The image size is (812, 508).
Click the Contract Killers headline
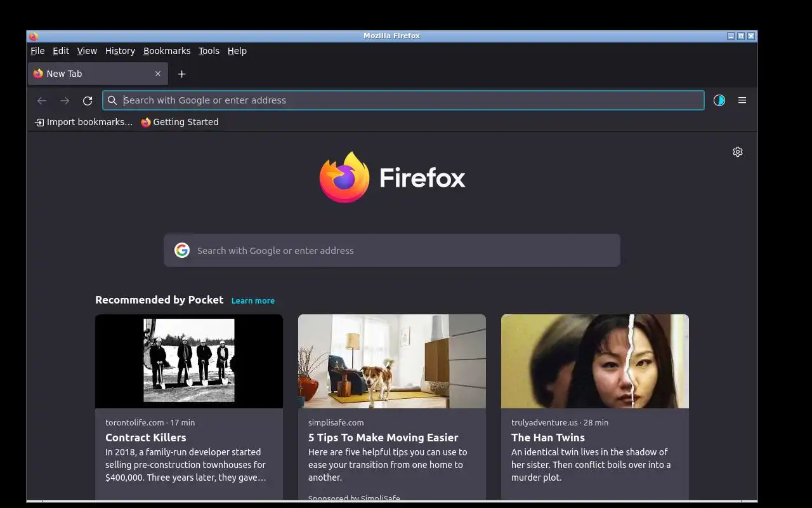click(x=146, y=438)
